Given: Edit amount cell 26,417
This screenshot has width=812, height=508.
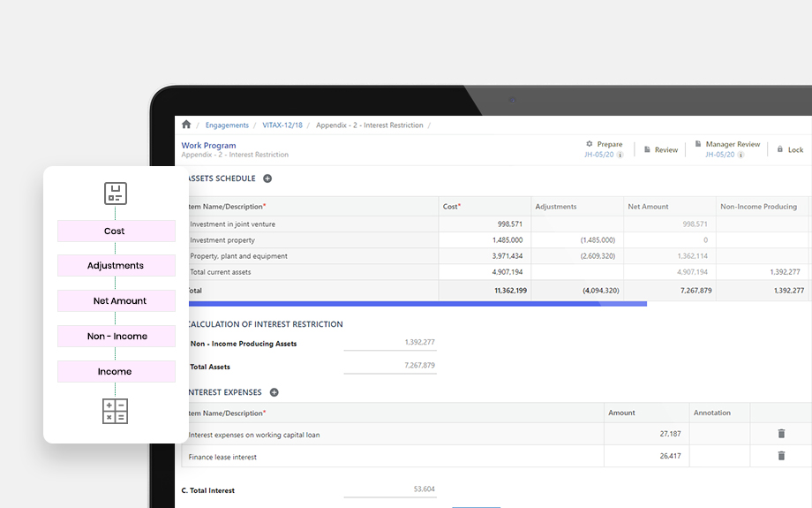Looking at the screenshot, I should click(646, 456).
